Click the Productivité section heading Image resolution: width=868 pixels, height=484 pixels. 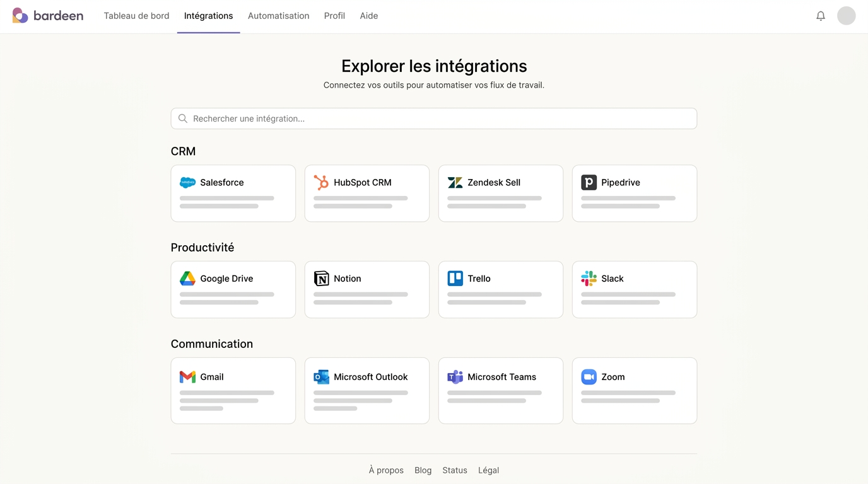(202, 248)
